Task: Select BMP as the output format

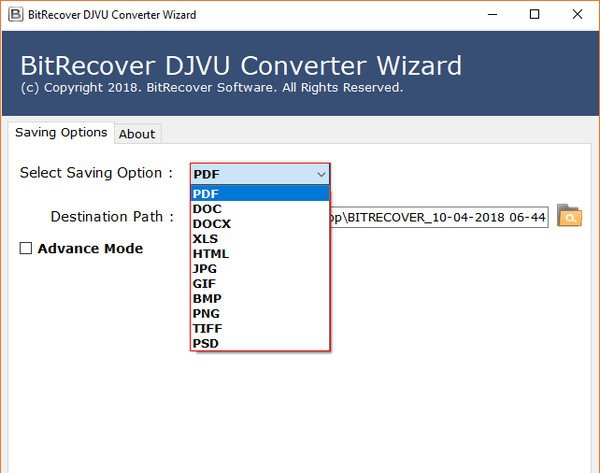Action: [260, 298]
